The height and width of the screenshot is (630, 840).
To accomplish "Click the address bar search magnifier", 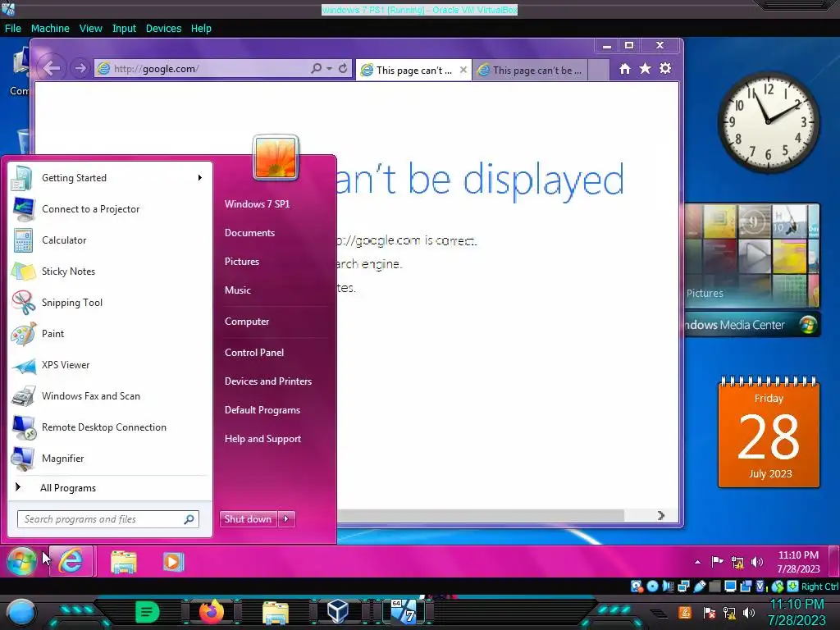I will coord(317,69).
